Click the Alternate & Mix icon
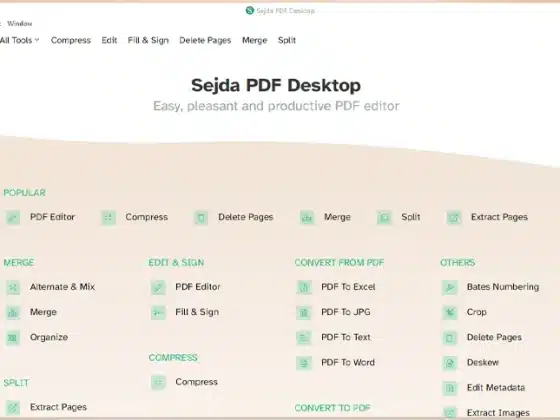Screen dimensions: 560x420 coord(13,287)
